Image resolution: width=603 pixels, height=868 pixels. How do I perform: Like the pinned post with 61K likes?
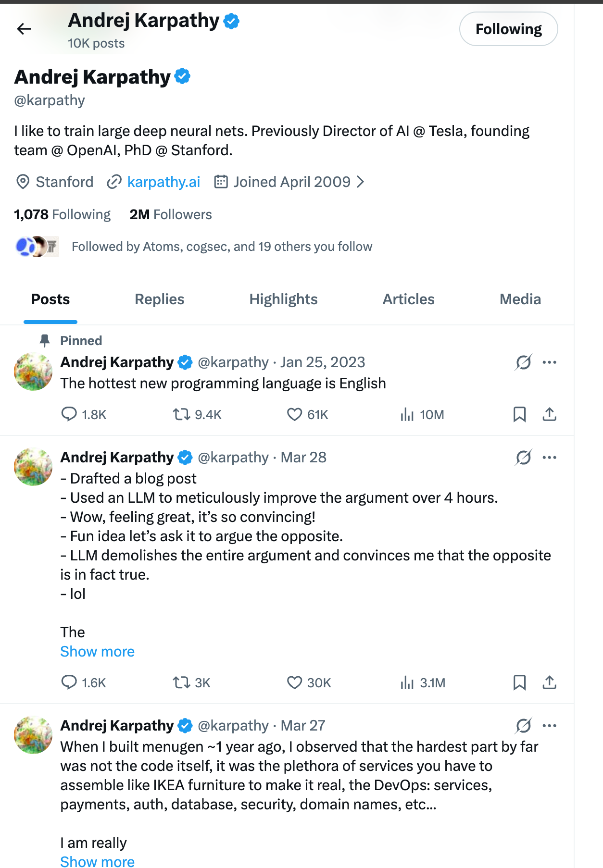[294, 414]
